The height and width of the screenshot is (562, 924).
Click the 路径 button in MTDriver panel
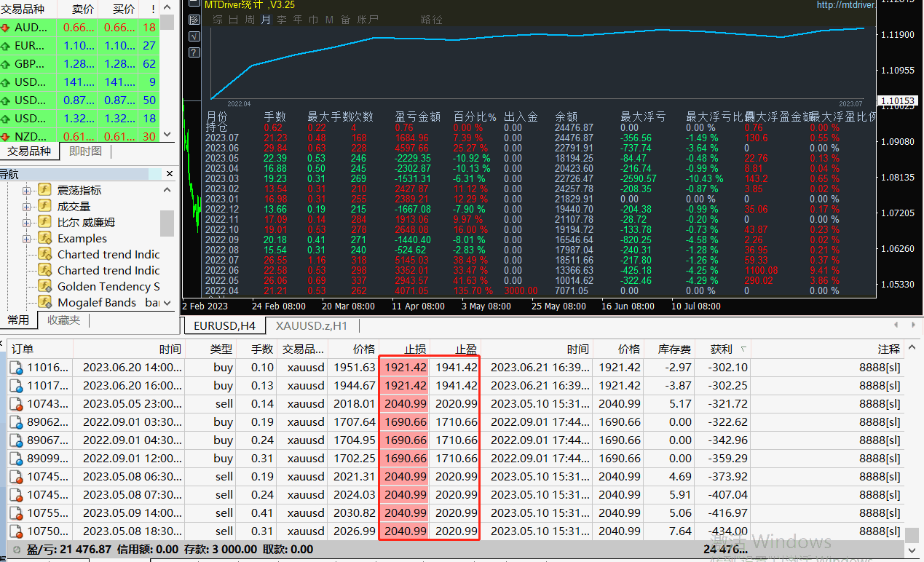(430, 20)
